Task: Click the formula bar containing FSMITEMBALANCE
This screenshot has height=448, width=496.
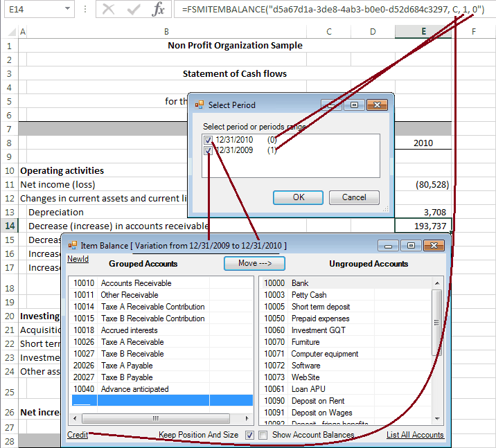Action: [334, 9]
